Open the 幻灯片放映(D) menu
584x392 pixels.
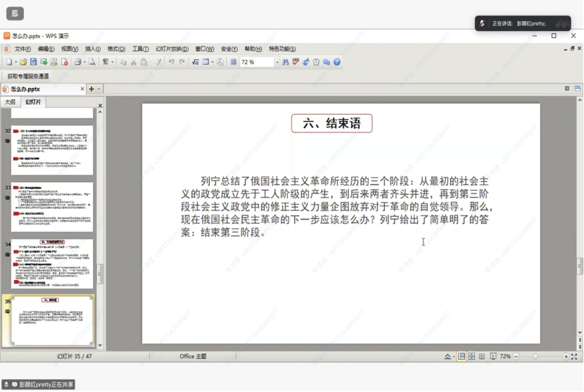pyautogui.click(x=172, y=49)
